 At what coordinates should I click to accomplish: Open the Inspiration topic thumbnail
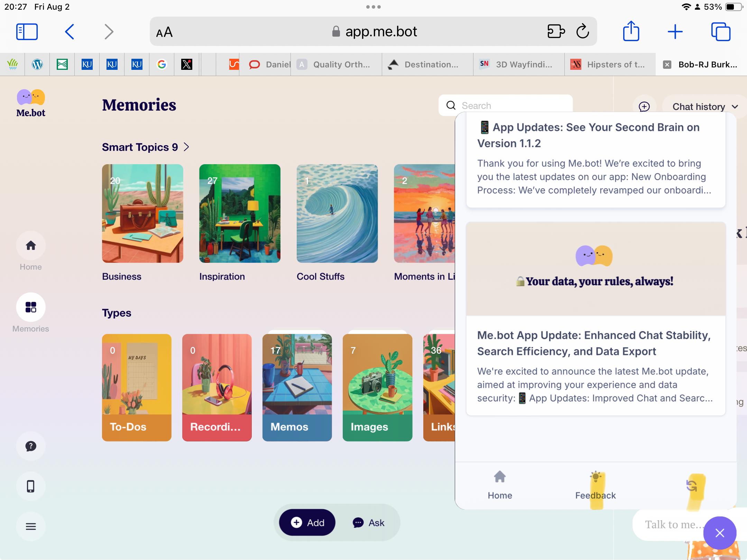[x=240, y=214]
